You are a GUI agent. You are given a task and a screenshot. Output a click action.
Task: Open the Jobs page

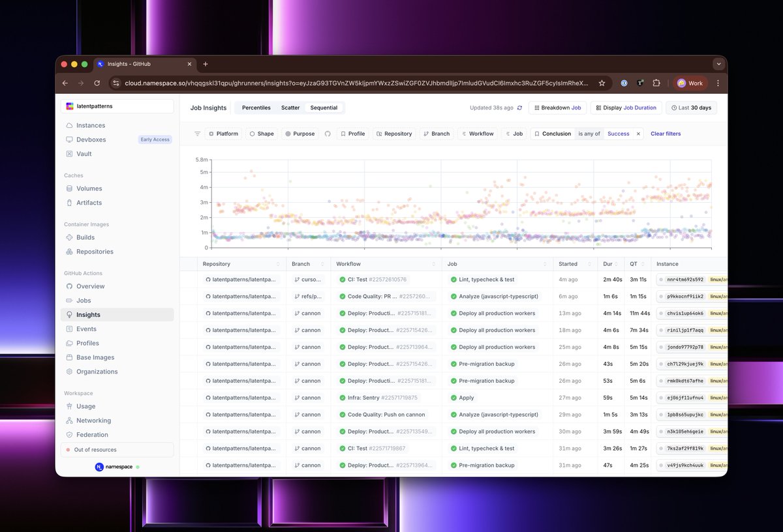click(x=84, y=301)
